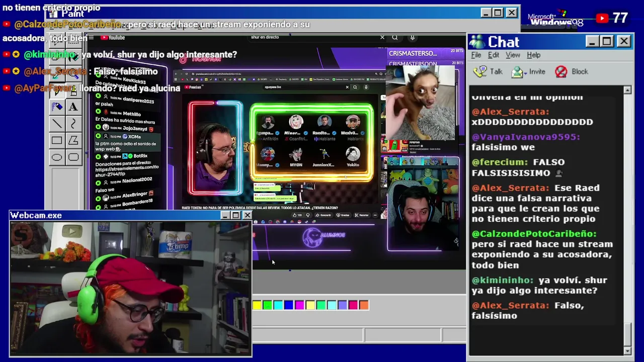Select the Rectangle tool in Paint

57,140
